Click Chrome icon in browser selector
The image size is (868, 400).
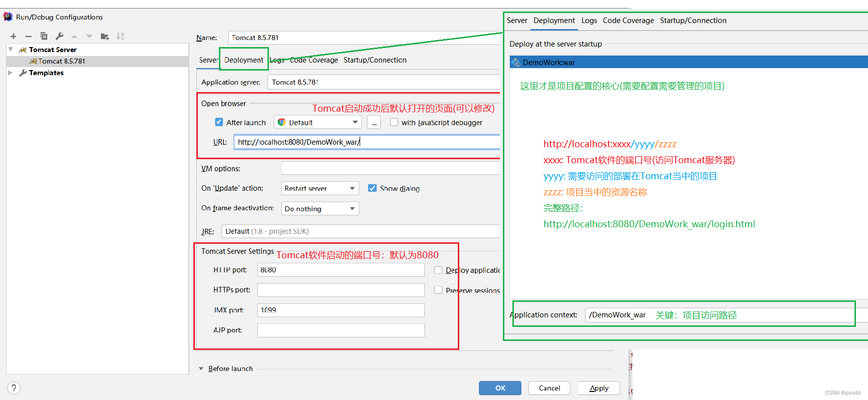coord(282,122)
